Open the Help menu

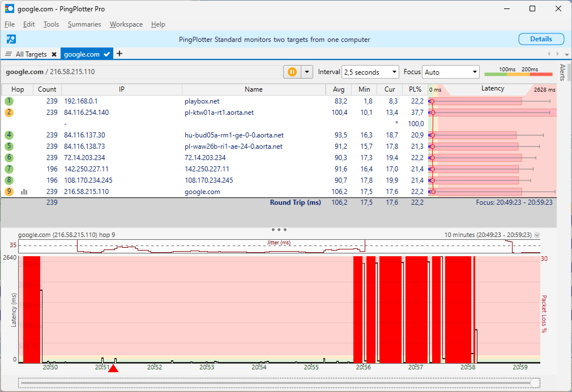coord(158,24)
